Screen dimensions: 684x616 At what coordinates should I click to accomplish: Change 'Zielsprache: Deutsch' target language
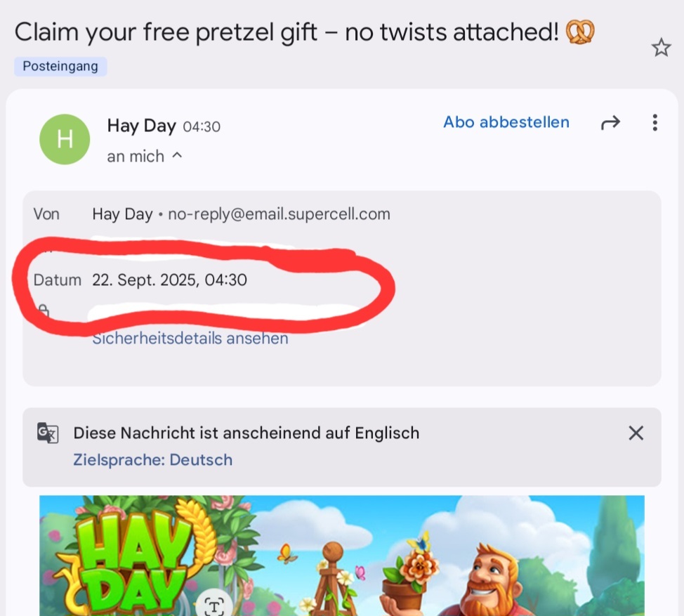152,460
